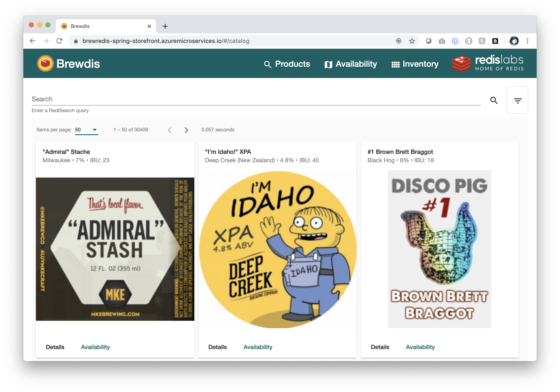Viewport: 560px width, 392px height.
Task: Focus the RediSearch query field
Action: tap(256, 99)
